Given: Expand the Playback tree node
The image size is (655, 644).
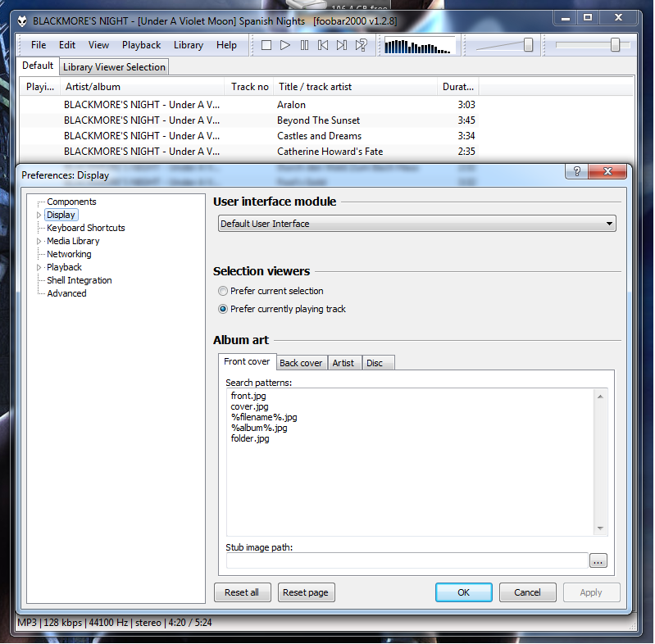Looking at the screenshot, I should point(39,267).
